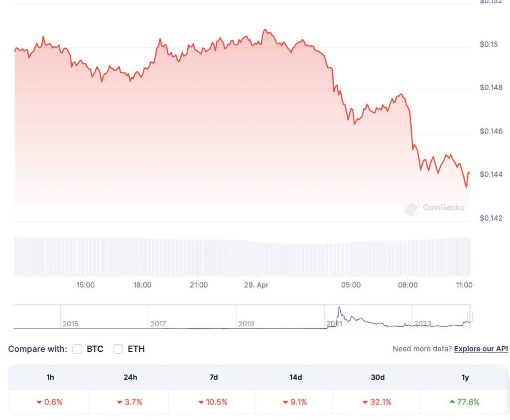Click the red down-arrow next to the 7d stat
This screenshot has height=420, width=510.
[201, 402]
